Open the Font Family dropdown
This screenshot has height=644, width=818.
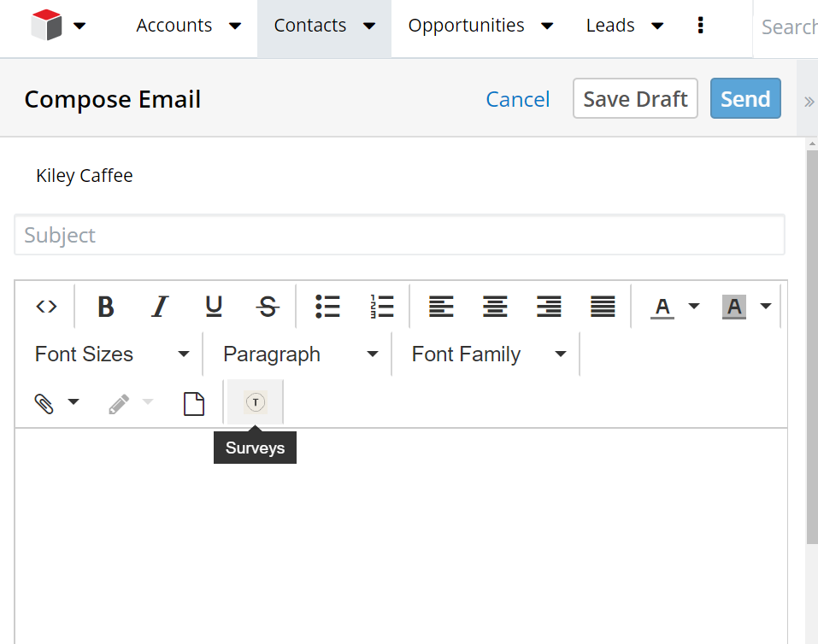click(488, 354)
